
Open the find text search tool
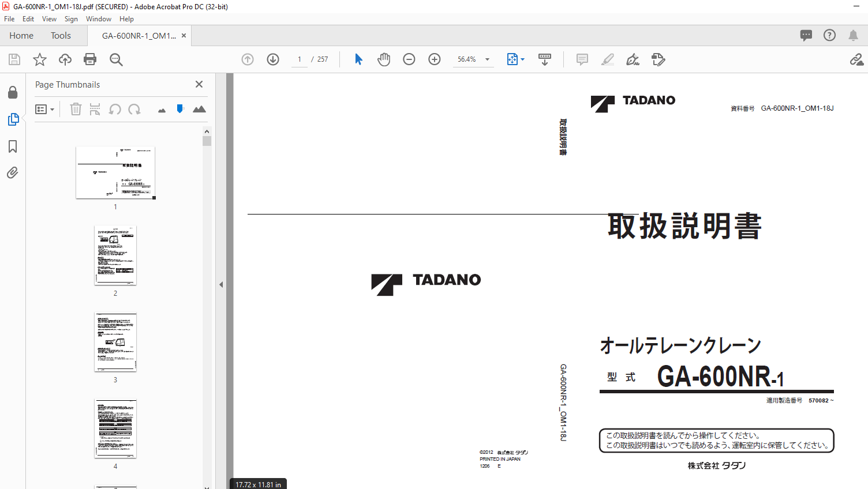click(116, 59)
